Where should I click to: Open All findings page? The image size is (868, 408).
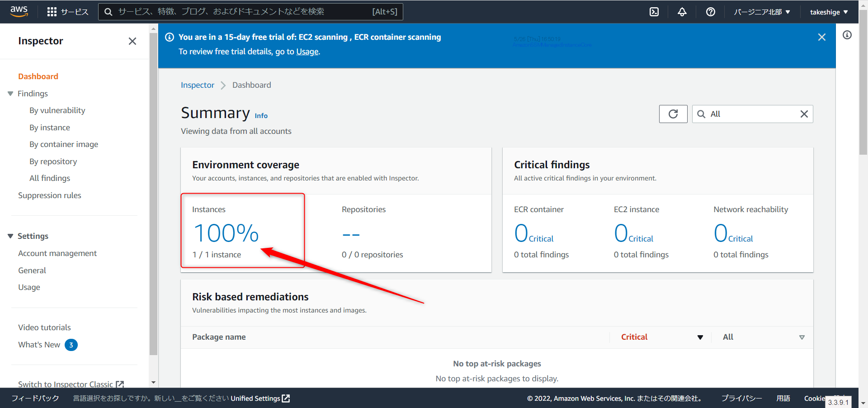[x=50, y=178]
